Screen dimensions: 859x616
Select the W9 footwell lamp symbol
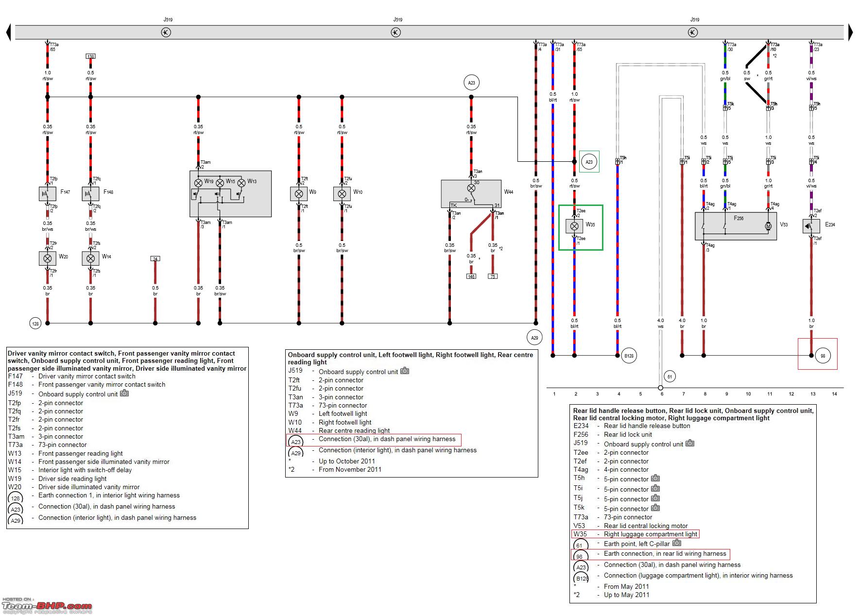tap(299, 194)
